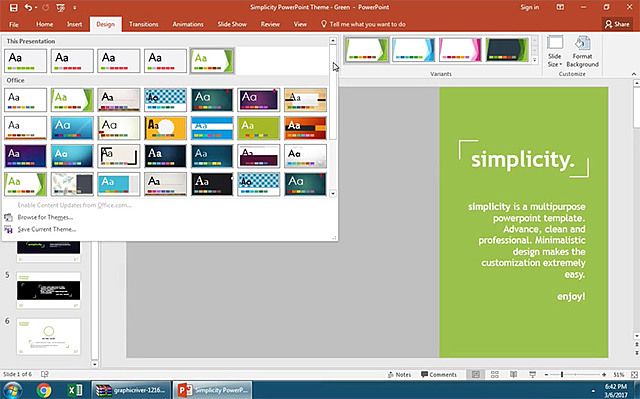This screenshot has height=399, width=640.
Task: Open the View tab
Action: (x=300, y=24)
